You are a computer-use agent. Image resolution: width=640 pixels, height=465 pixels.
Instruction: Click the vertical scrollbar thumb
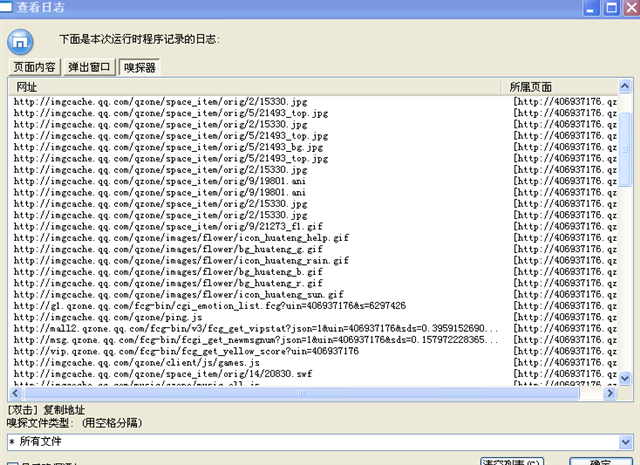[625, 149]
